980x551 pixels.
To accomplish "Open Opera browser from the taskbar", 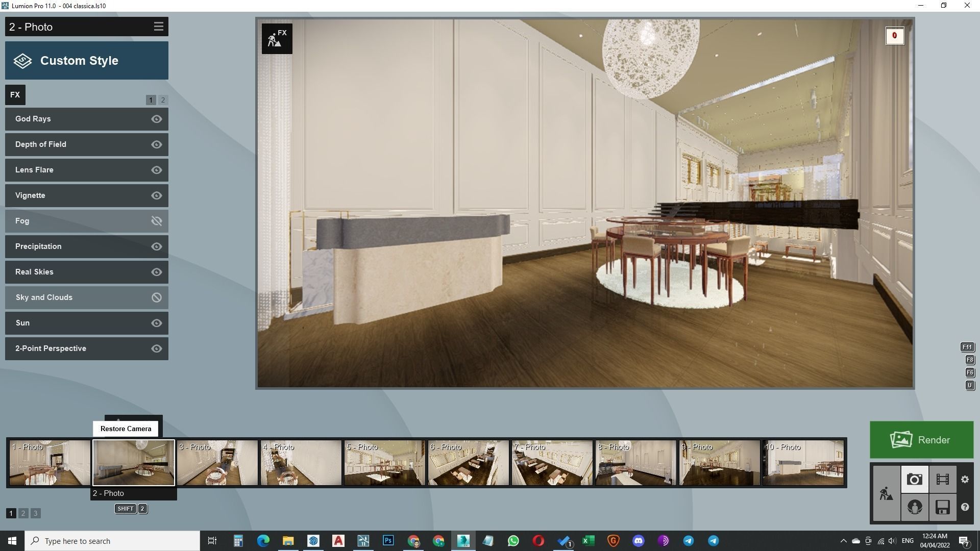I will 538,541.
